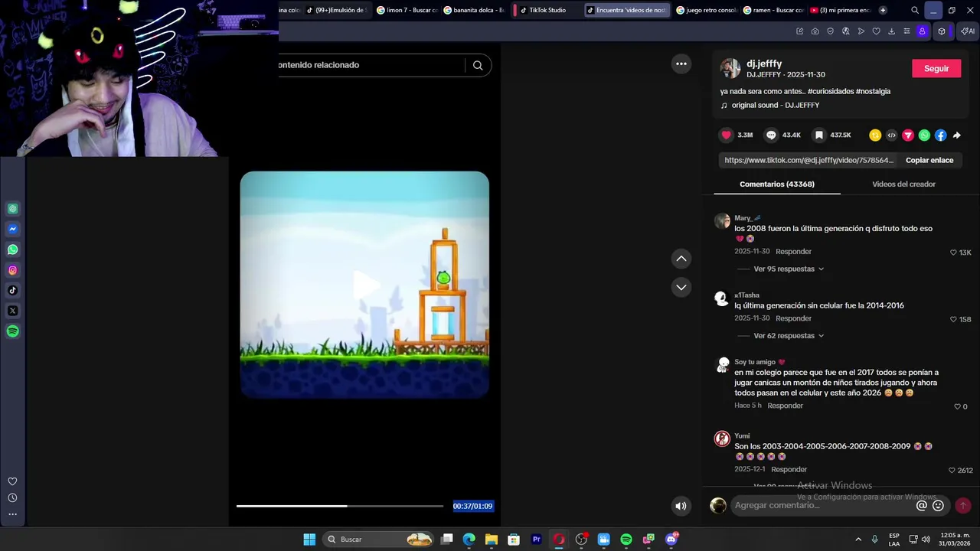Image resolution: width=980 pixels, height=551 pixels.
Task: Open Instagram in the browser sidebar
Action: (x=13, y=270)
